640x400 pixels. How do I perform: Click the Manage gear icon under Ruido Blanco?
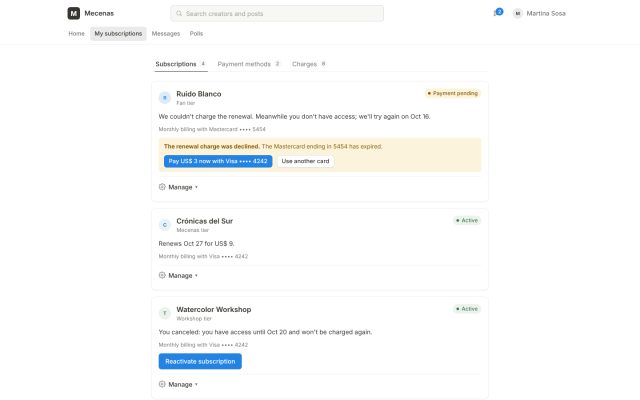point(162,187)
